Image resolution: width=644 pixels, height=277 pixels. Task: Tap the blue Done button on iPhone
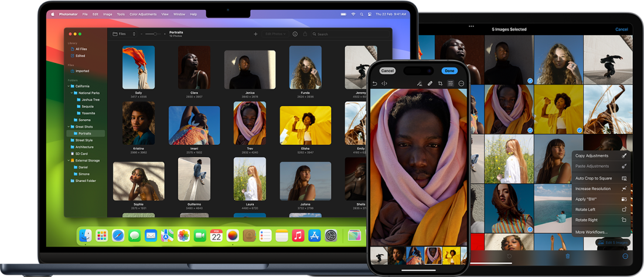(449, 70)
